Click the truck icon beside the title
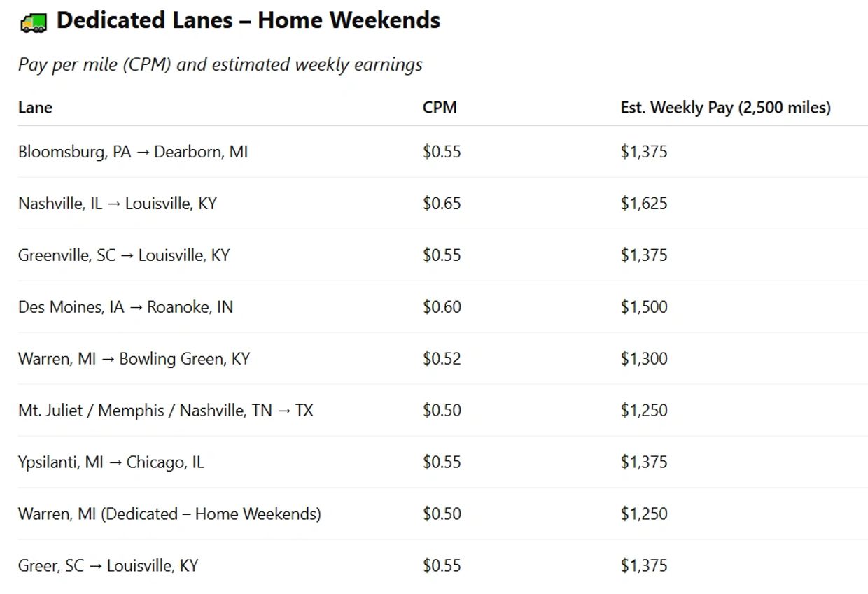Image resolution: width=868 pixels, height=594 pixels. coord(33,22)
